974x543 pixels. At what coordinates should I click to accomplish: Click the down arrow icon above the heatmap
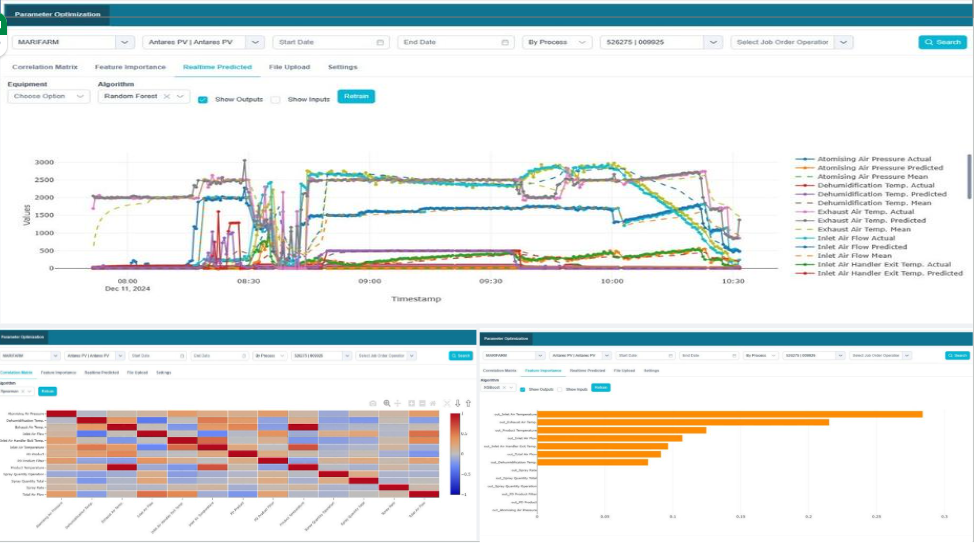[458, 403]
